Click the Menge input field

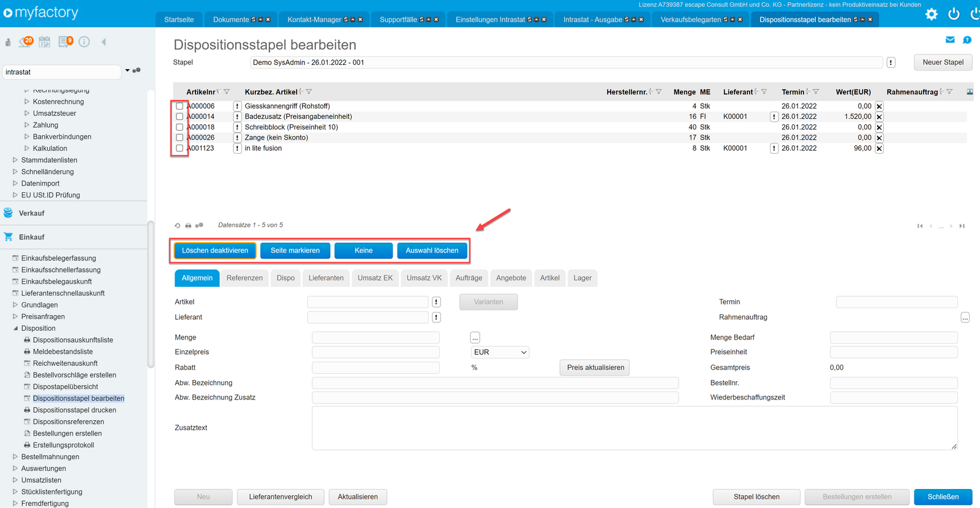tap(375, 338)
